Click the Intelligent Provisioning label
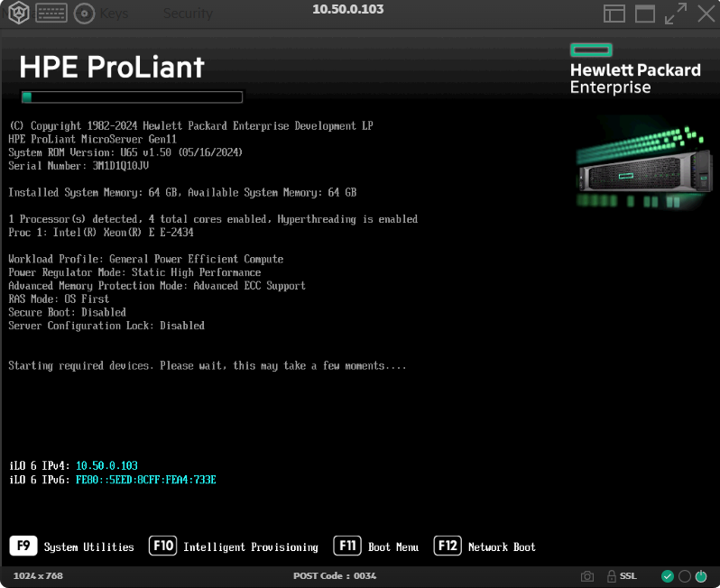Screen dimensions: 720x588 point(251,547)
